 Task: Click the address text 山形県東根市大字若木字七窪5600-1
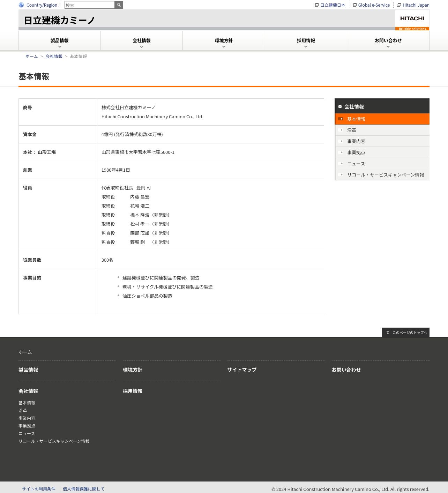(x=138, y=152)
